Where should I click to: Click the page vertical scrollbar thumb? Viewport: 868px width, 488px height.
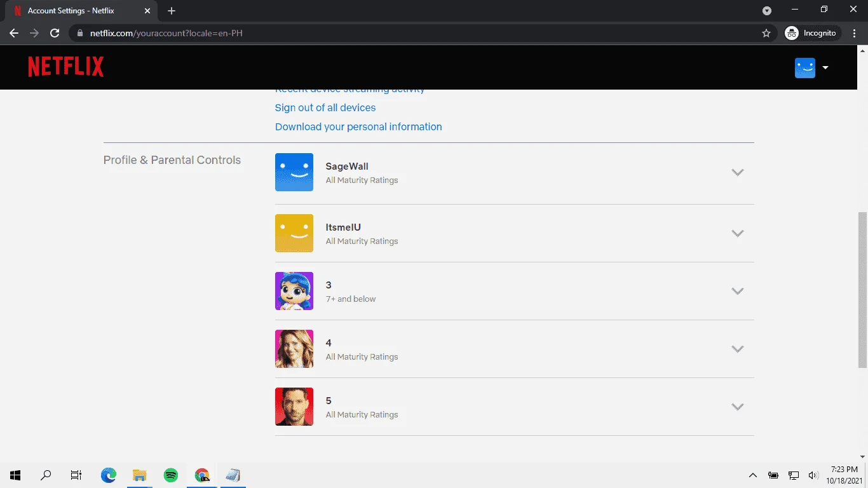click(x=862, y=290)
